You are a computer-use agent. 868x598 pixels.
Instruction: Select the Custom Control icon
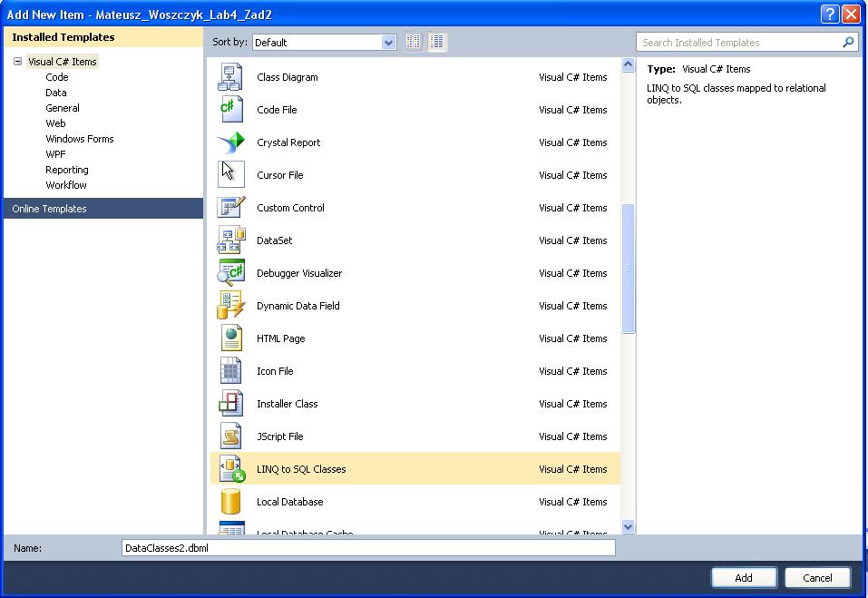[230, 208]
